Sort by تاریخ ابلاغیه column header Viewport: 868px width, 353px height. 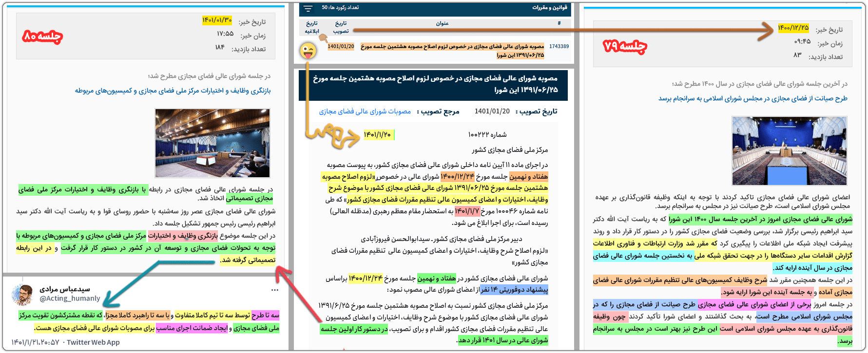(312, 27)
